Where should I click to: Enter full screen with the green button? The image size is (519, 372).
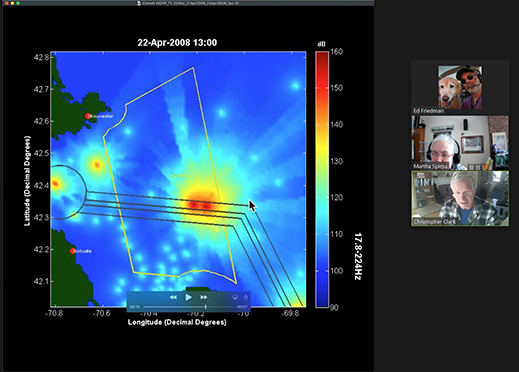(18, 3)
